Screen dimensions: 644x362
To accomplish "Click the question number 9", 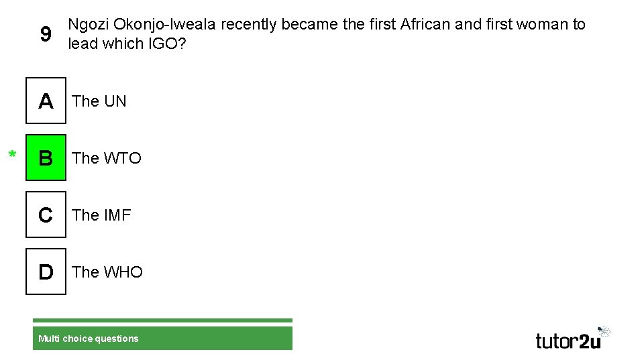I will pyautogui.click(x=45, y=34).
